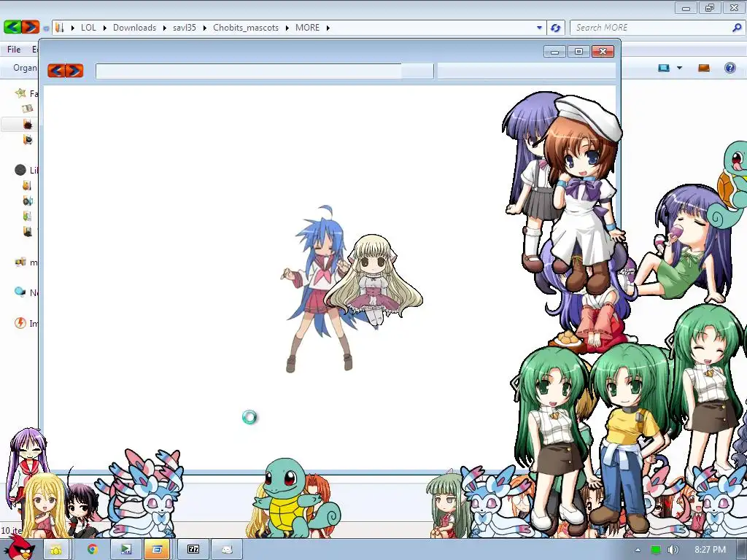Expand the arrow before LOL in breadcrumb
The height and width of the screenshot is (560, 747).
click(72, 28)
